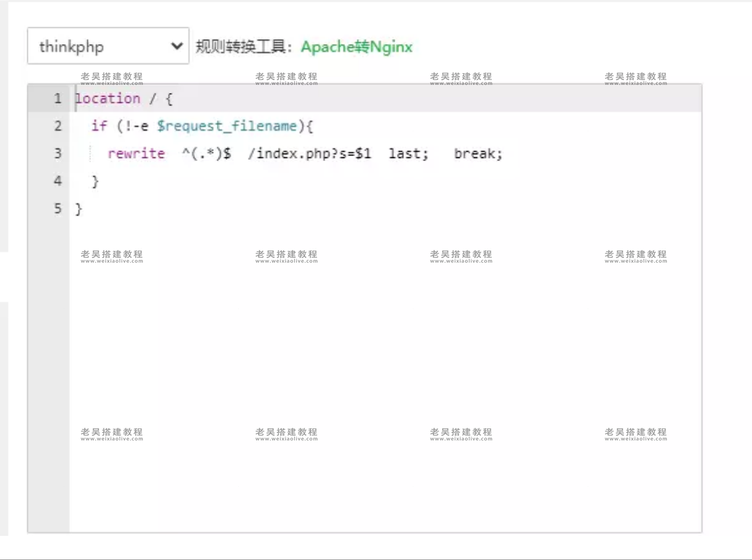Select line number 2 in the gutter

click(58, 126)
